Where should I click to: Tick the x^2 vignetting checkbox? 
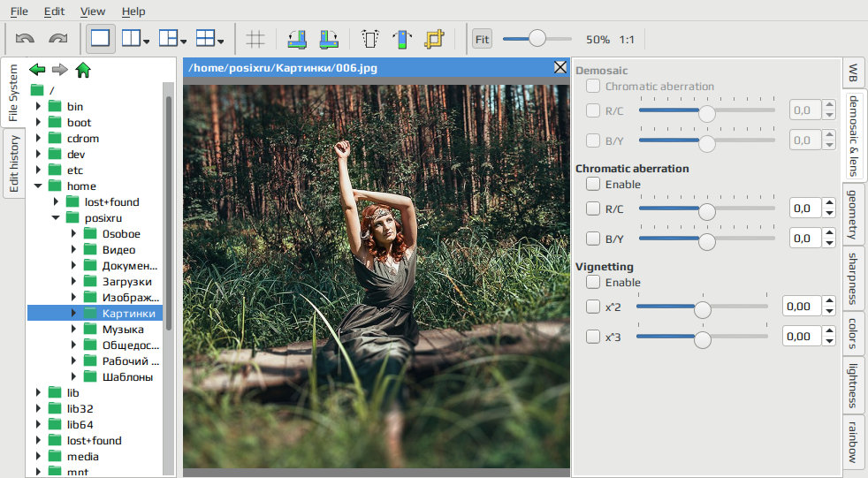coord(593,307)
